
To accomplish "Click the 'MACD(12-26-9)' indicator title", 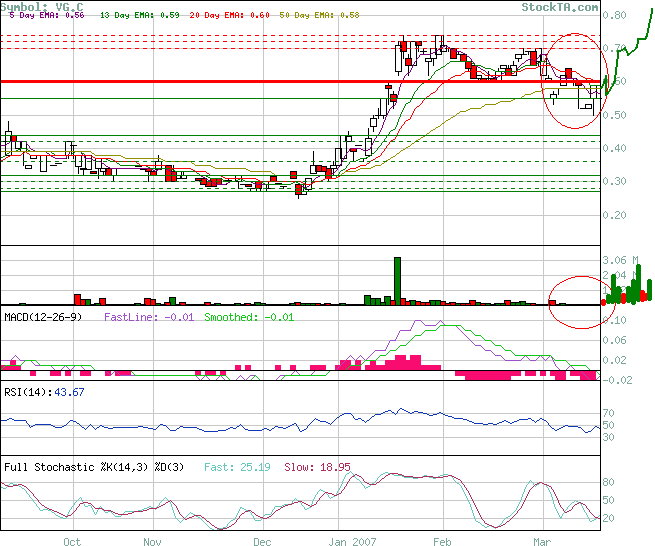I will point(43,317).
